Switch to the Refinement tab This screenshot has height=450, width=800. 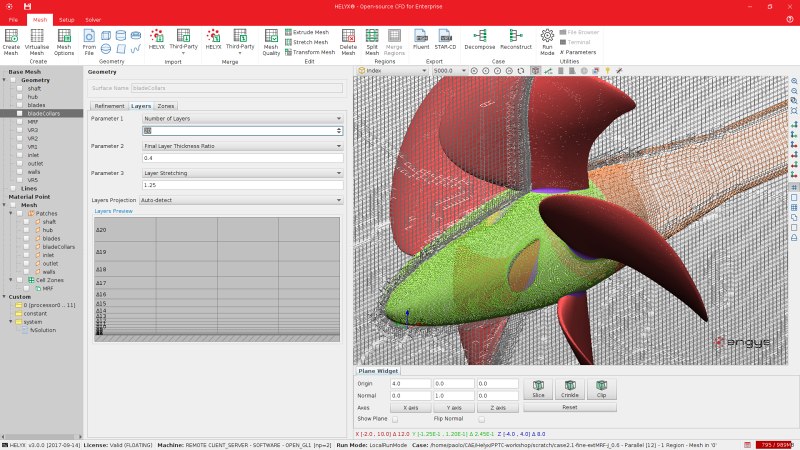(109, 105)
